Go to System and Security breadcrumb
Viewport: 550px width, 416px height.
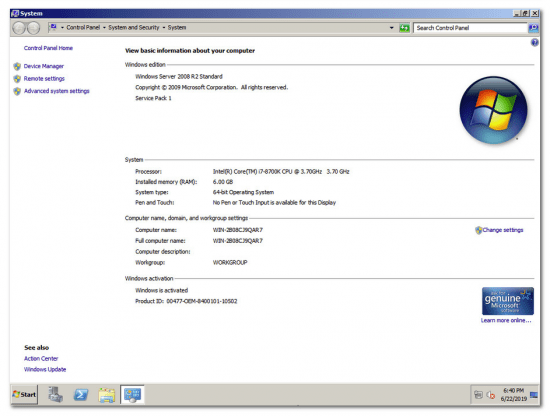click(x=134, y=27)
